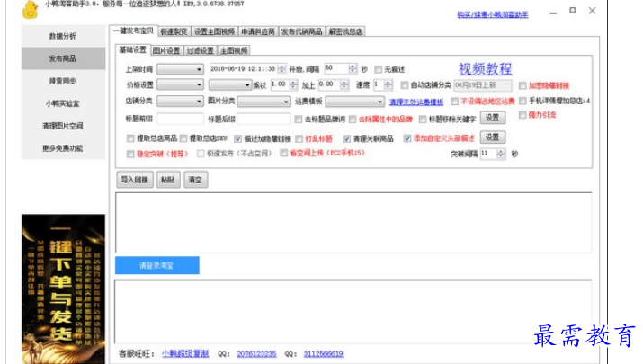The image size is (643, 364).
Task: Adjust the 加上 0.00 spinner
Action: coord(344,84)
